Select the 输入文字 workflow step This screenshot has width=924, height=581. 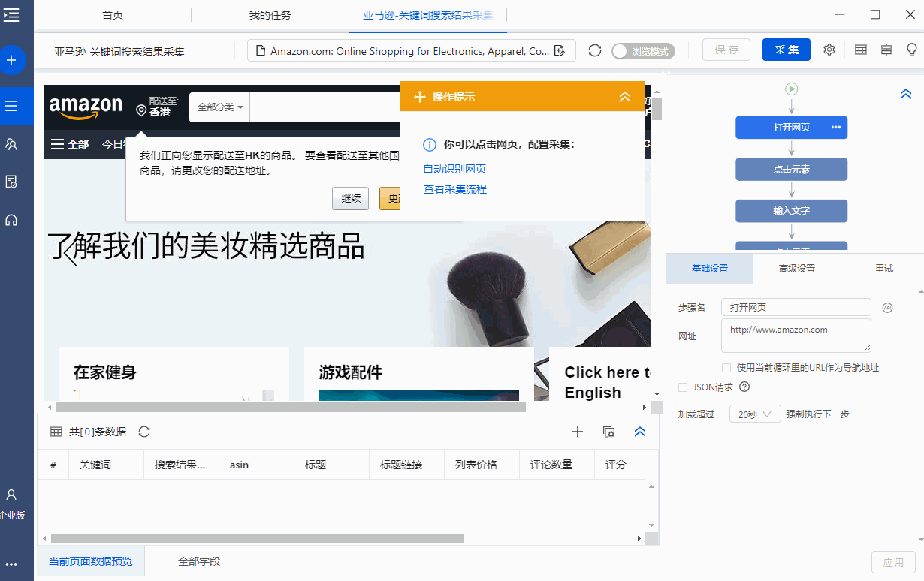(x=792, y=211)
